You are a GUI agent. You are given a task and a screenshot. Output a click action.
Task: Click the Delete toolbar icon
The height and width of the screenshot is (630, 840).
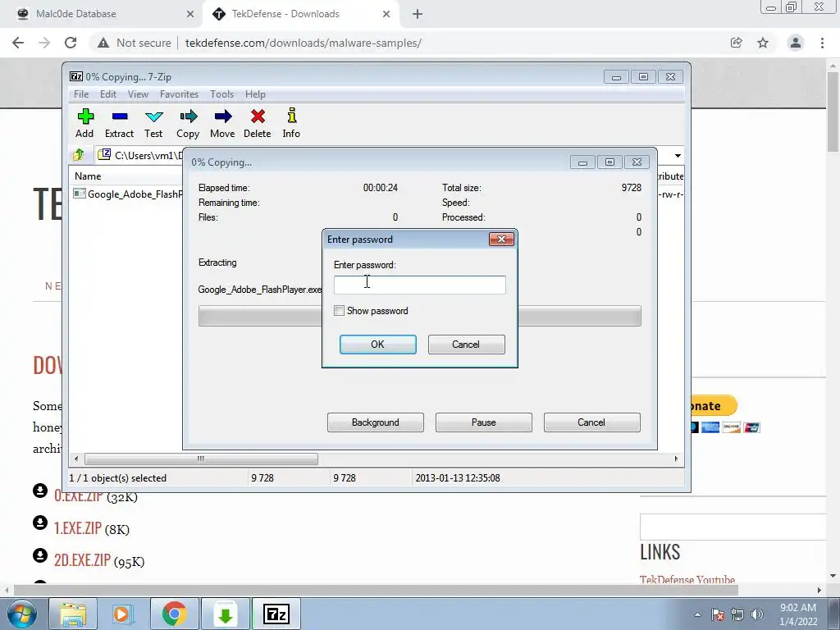(257, 124)
